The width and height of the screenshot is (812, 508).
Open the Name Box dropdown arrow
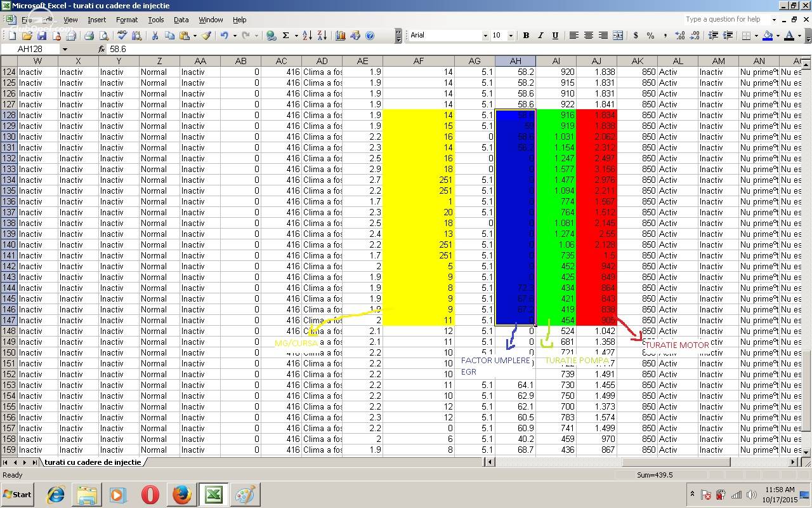pos(65,49)
